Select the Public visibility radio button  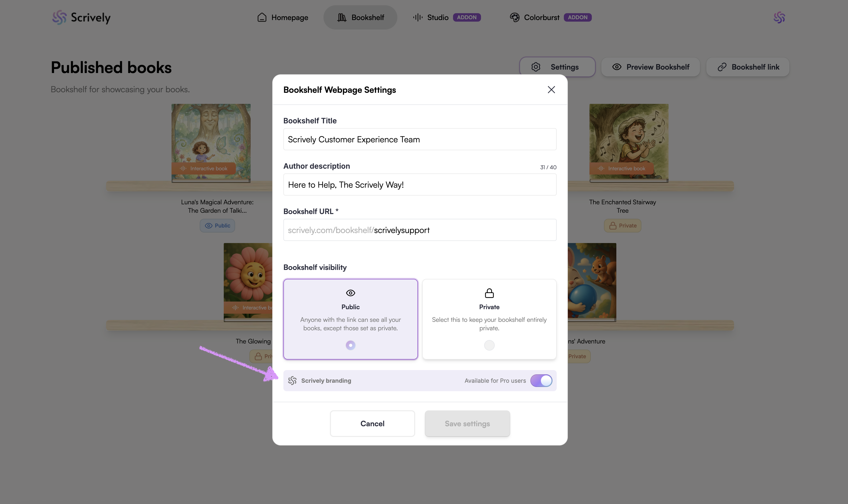[x=350, y=345]
